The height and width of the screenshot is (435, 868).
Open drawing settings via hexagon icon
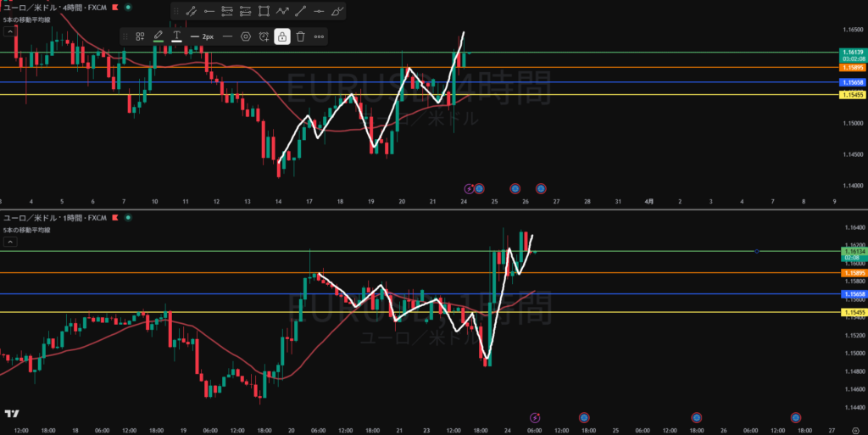[246, 36]
